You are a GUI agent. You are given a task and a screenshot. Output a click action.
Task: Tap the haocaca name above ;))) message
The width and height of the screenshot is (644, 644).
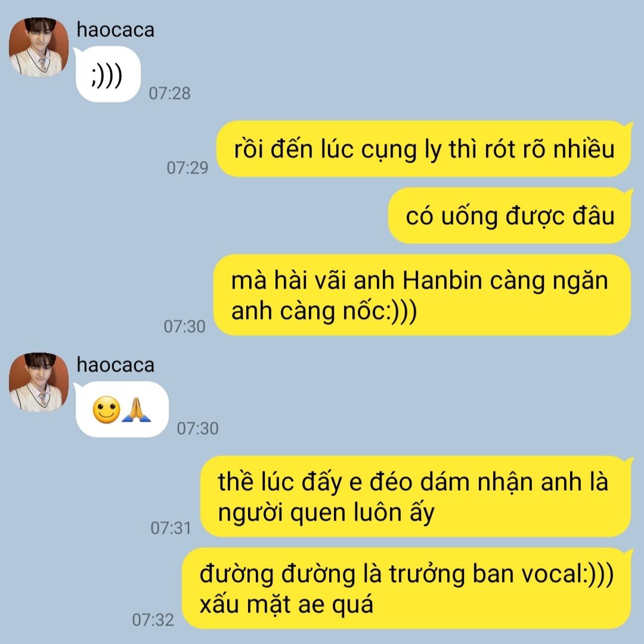(116, 30)
